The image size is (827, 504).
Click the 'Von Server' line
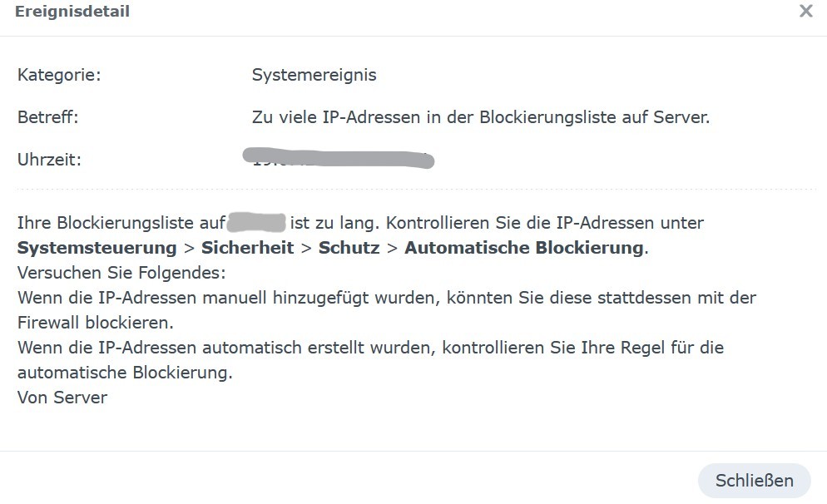(62, 398)
